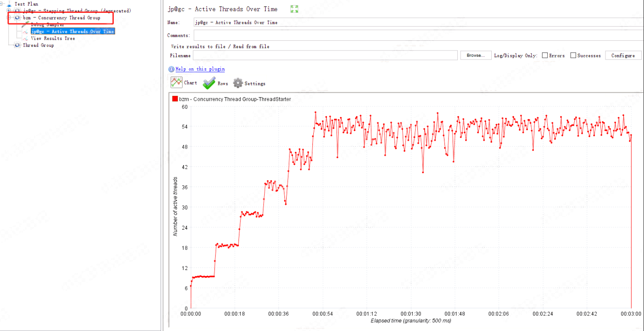The width and height of the screenshot is (644, 331).
Task: Click the pipette icon of Debug Sampler
Action: (x=25, y=24)
